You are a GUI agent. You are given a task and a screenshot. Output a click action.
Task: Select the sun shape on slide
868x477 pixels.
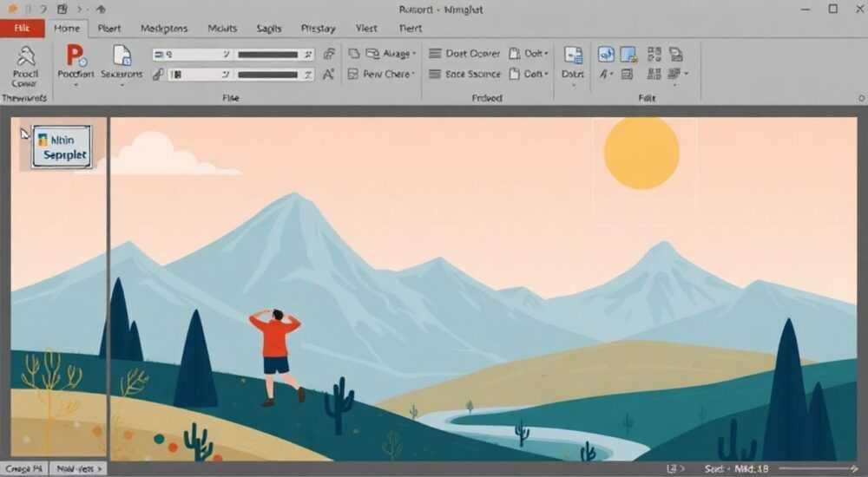coord(641,152)
